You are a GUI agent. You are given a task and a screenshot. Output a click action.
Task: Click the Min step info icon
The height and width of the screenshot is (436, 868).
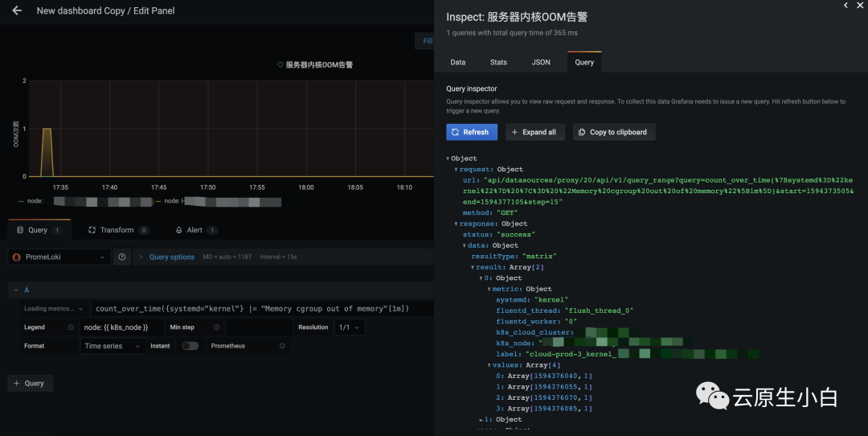(x=216, y=327)
